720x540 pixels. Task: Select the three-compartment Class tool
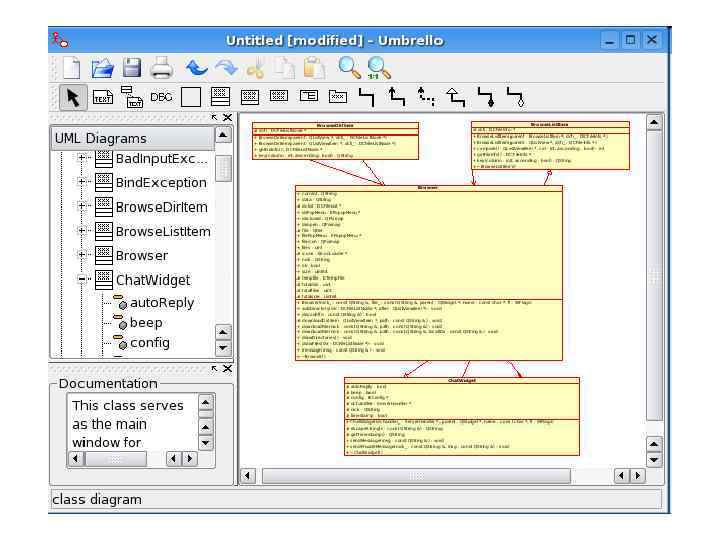(220, 97)
